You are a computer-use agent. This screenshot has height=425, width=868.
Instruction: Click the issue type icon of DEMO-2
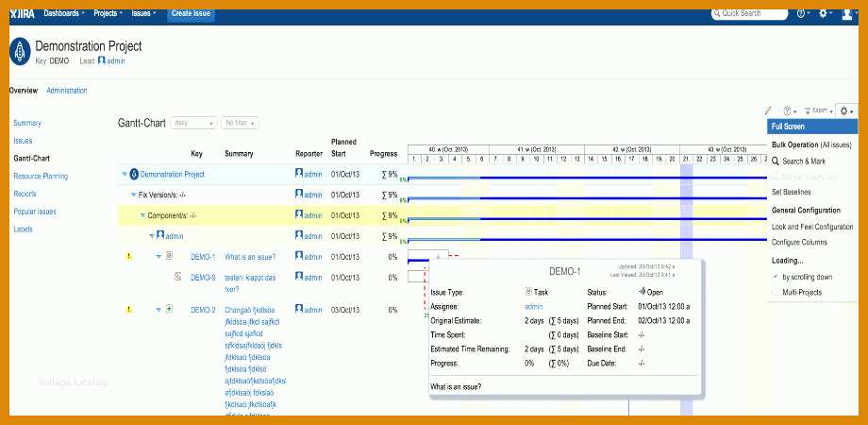coord(170,309)
